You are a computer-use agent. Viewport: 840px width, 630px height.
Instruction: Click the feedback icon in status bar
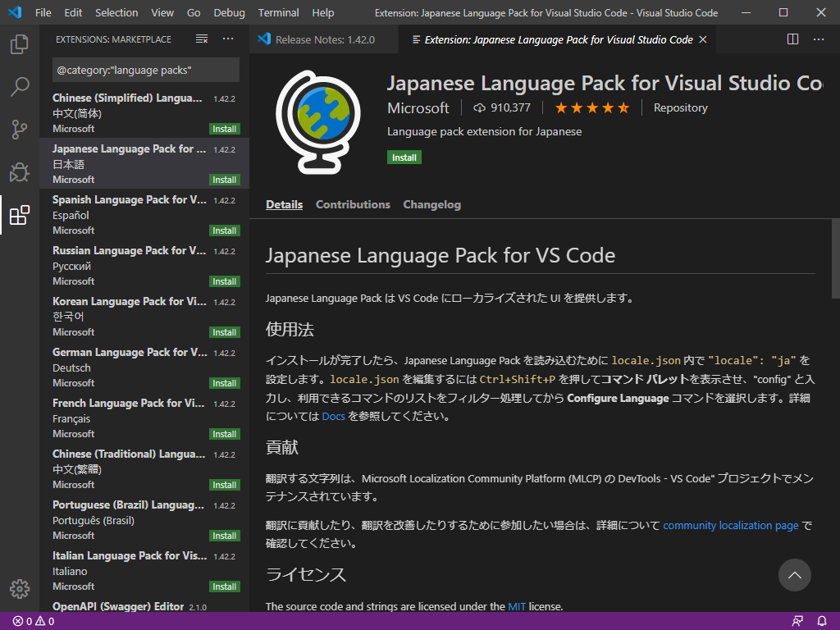(797, 622)
